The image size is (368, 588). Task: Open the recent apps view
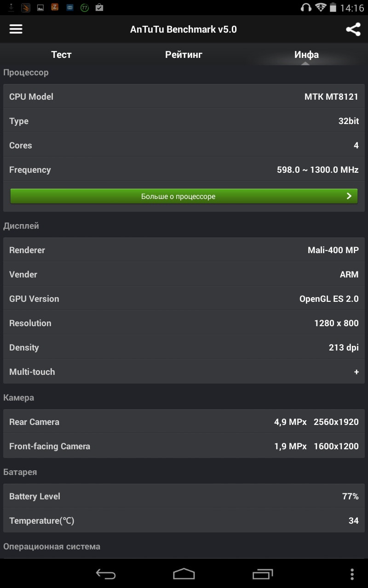[x=263, y=574]
